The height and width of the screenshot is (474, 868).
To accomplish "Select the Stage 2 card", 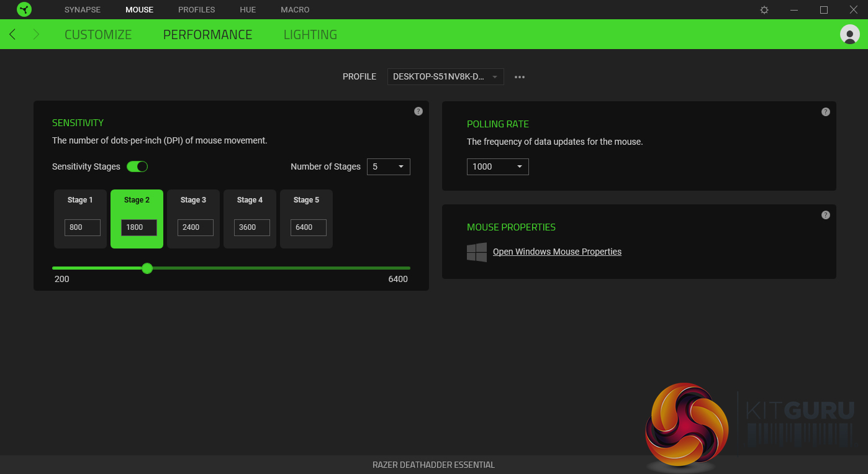I will click(x=137, y=219).
